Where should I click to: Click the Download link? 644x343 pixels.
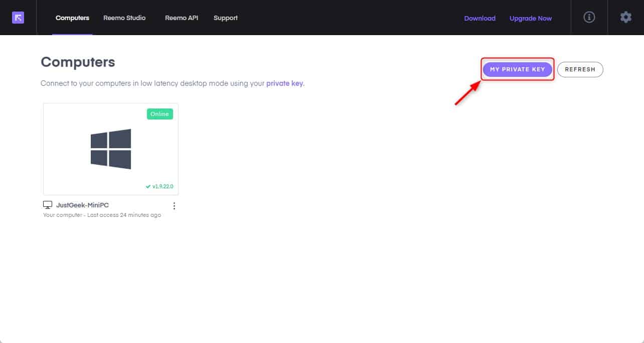point(480,18)
